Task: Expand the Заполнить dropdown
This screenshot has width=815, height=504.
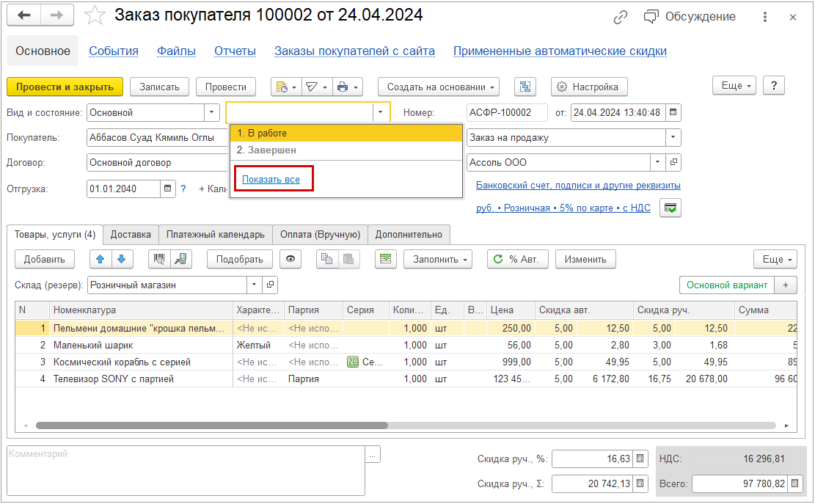Action: pyautogui.click(x=438, y=259)
